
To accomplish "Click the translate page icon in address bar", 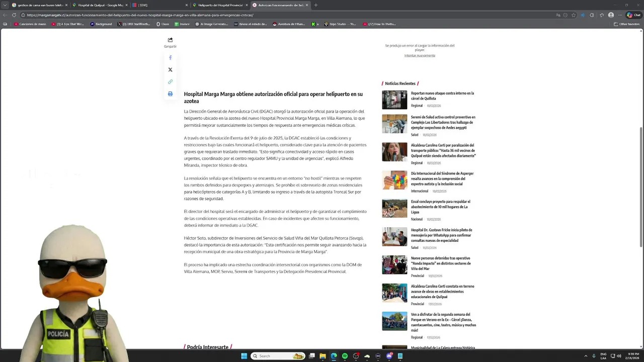I will (x=558, y=15).
